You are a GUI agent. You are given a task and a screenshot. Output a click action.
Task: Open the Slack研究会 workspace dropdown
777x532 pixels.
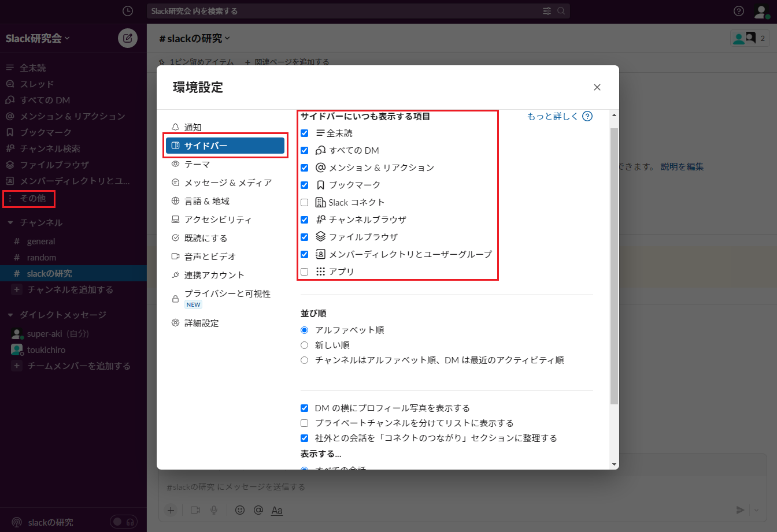tap(38, 39)
